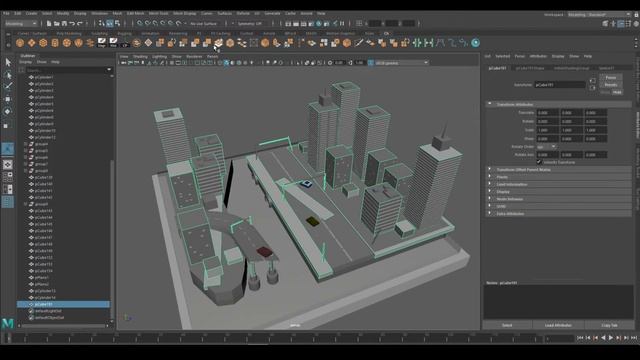Viewport: 640px width, 360px height.
Task: Open the Rotate Order dropdown
Action: click(547, 147)
